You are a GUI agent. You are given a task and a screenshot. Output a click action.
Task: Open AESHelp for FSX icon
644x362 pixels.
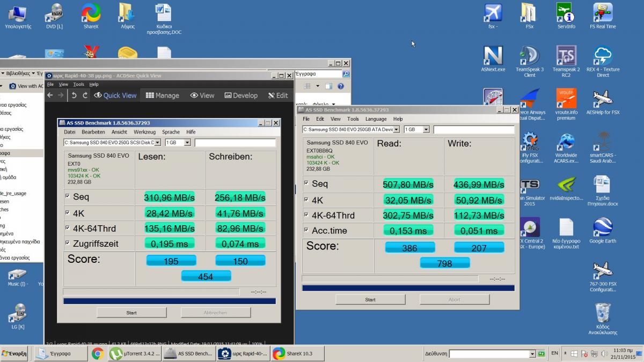point(603,102)
